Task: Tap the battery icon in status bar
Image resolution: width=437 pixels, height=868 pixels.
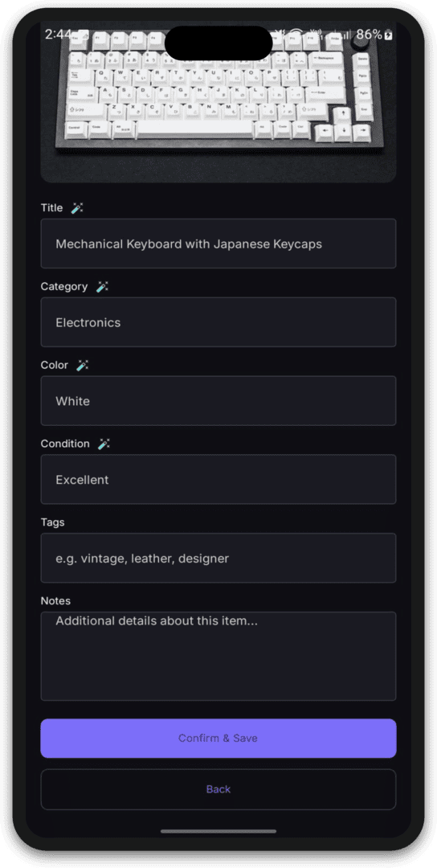Action: click(x=389, y=35)
